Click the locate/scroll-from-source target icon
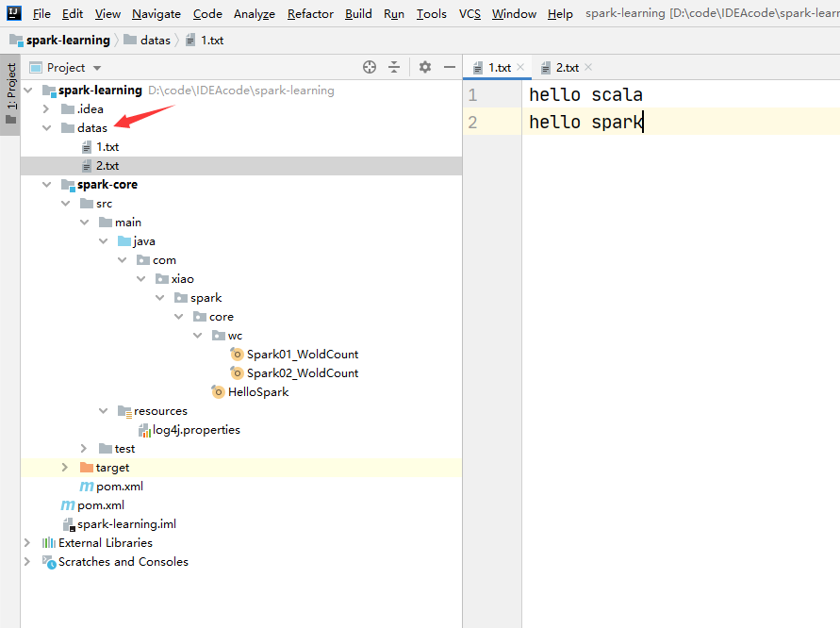Screen dimensions: 840x628 (x=370, y=67)
